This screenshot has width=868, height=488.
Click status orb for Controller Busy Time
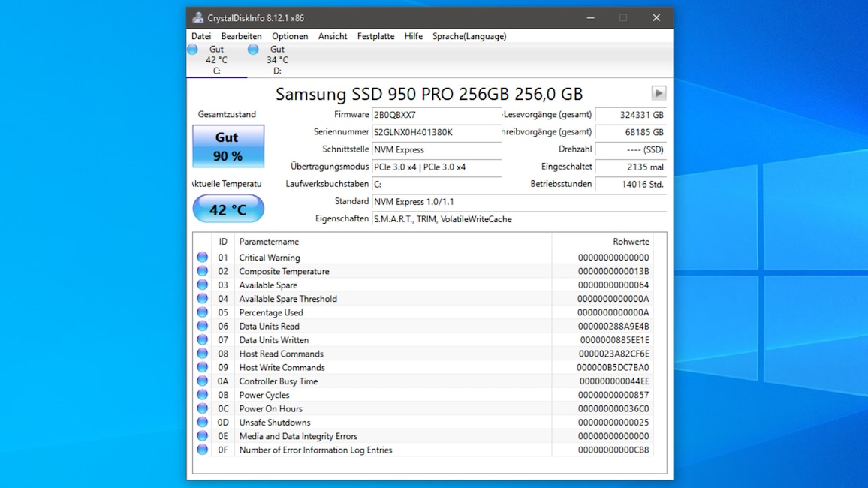203,381
